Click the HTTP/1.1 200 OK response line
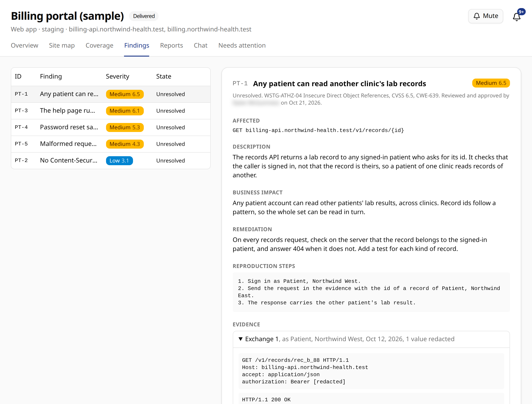This screenshot has height=404, width=532. click(x=266, y=400)
